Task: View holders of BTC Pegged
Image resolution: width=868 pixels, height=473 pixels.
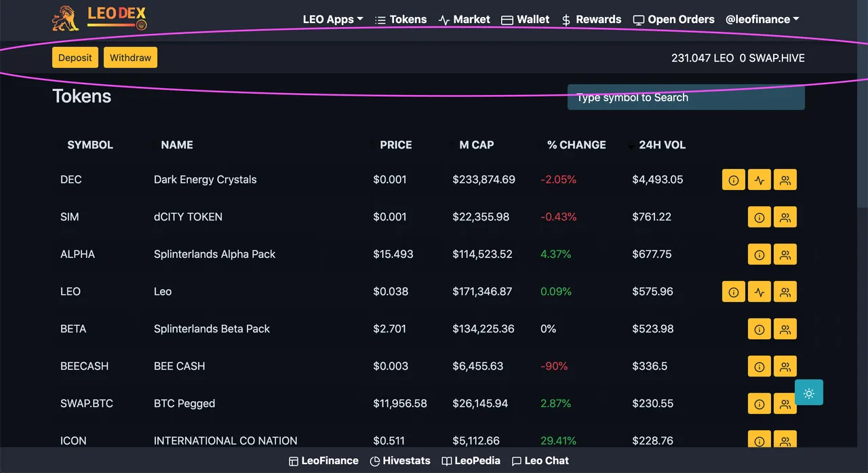Action: [x=785, y=404]
